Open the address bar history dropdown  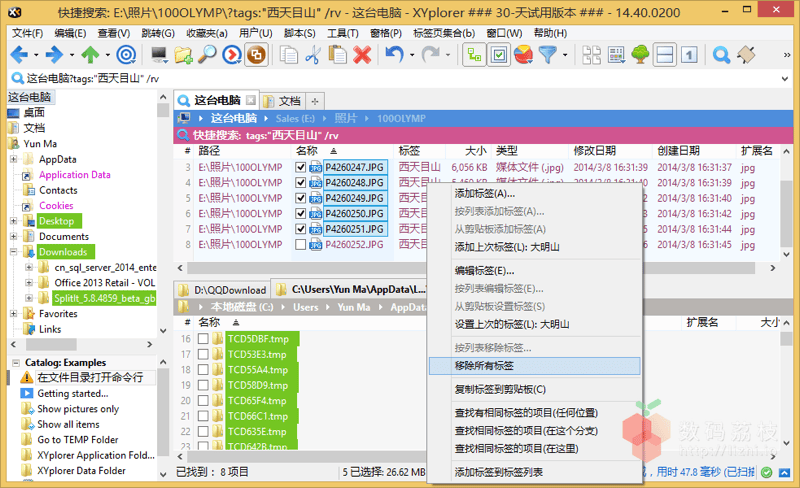pyautogui.click(x=784, y=79)
